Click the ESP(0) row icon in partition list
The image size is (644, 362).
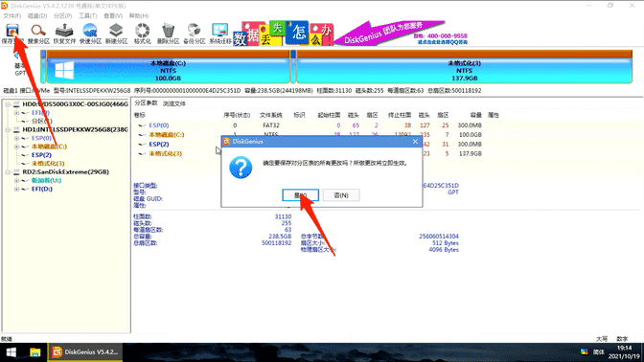[142, 125]
